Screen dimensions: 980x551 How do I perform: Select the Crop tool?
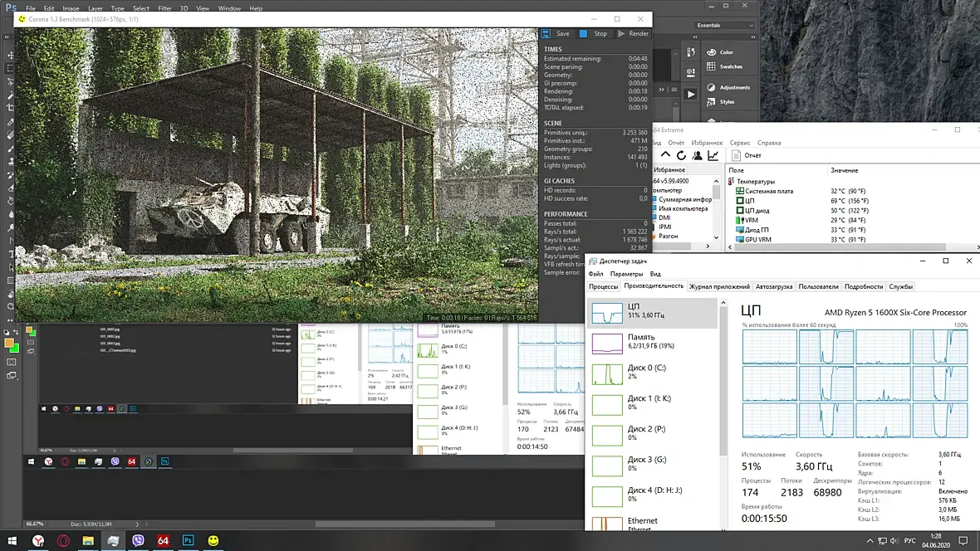10,108
